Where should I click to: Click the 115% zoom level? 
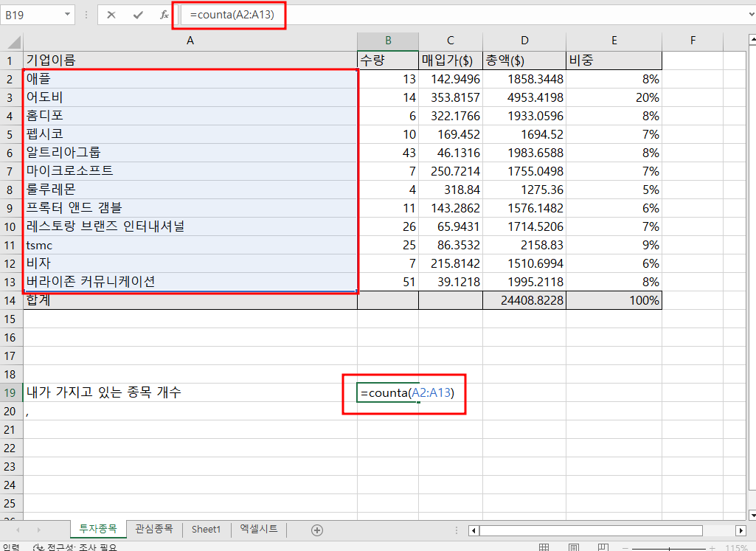click(736, 548)
